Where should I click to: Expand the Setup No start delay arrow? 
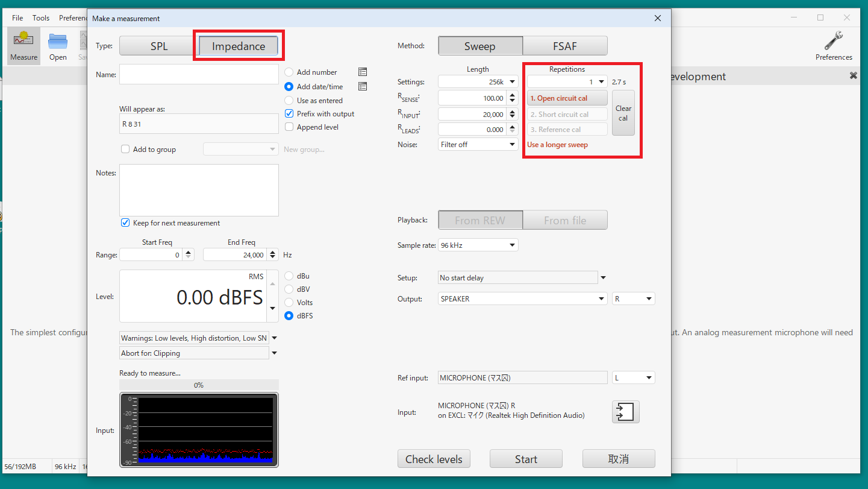pyautogui.click(x=603, y=278)
